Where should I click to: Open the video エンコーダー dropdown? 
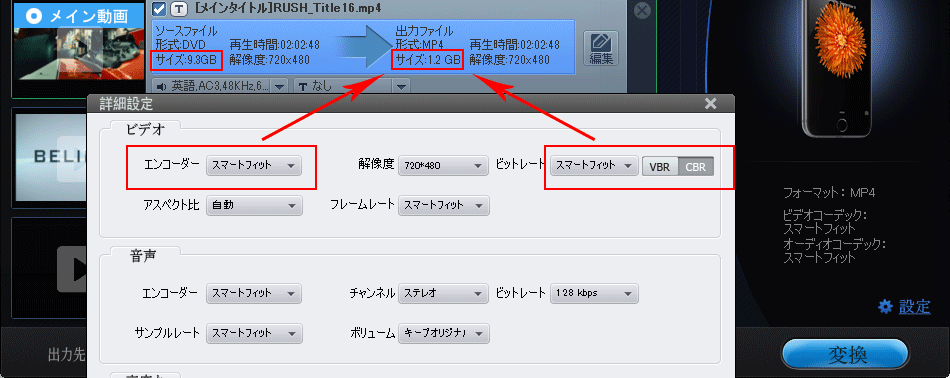pyautogui.click(x=254, y=165)
